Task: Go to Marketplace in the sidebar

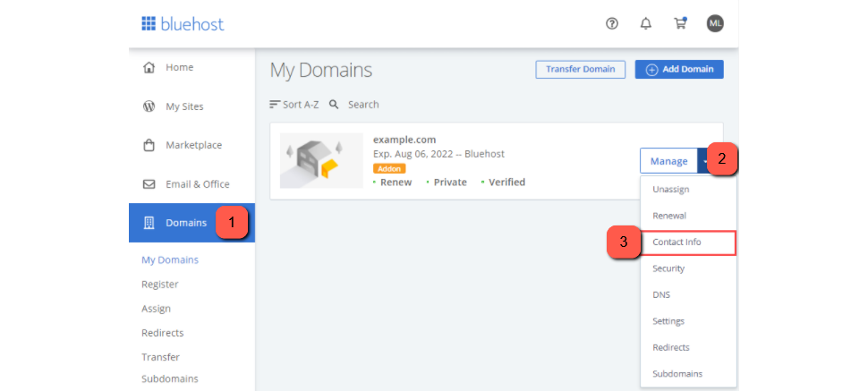Action: tap(192, 146)
